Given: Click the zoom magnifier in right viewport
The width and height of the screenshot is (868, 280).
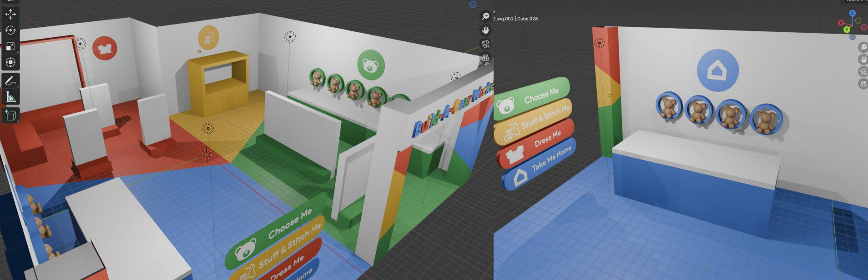Looking at the screenshot, I should coord(863,47).
